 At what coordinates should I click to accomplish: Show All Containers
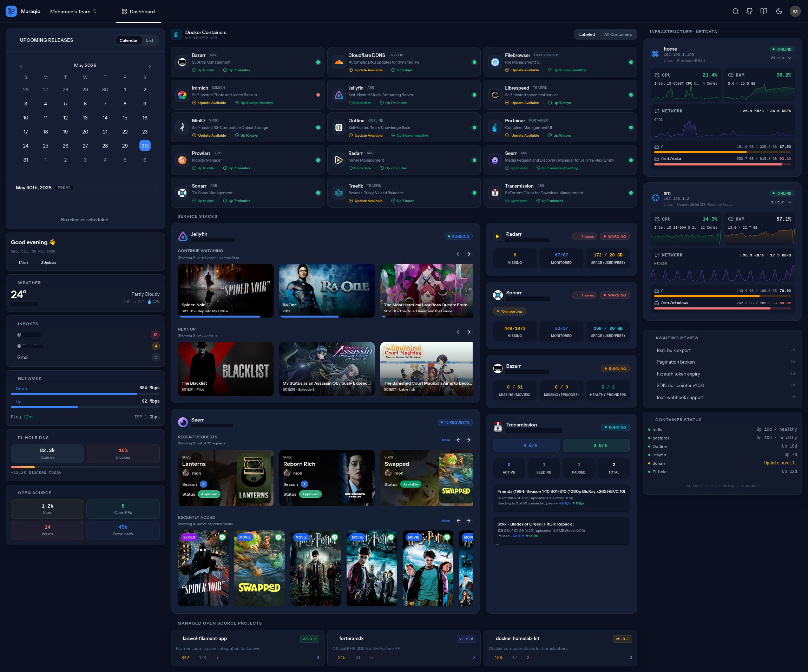pyautogui.click(x=618, y=34)
